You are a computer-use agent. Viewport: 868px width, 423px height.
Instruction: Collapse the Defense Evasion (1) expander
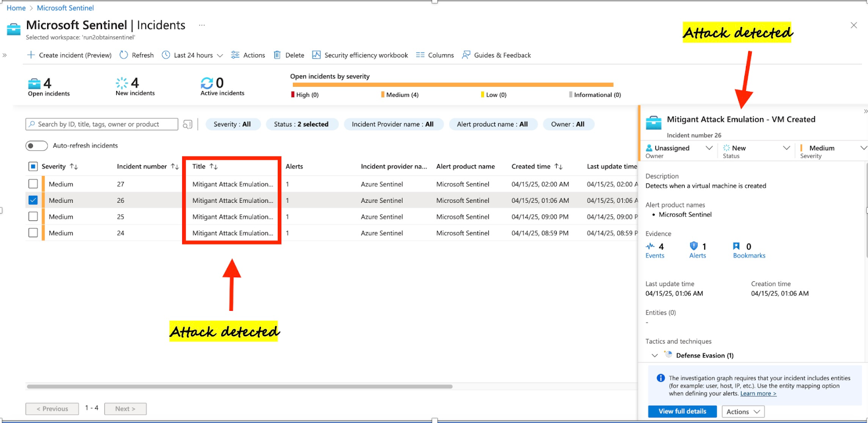click(655, 355)
